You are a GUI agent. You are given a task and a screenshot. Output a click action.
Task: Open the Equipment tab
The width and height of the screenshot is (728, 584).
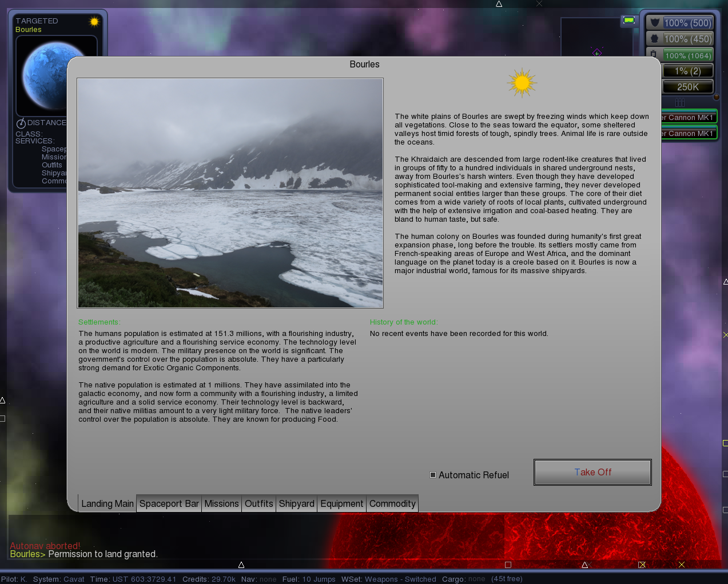click(342, 503)
